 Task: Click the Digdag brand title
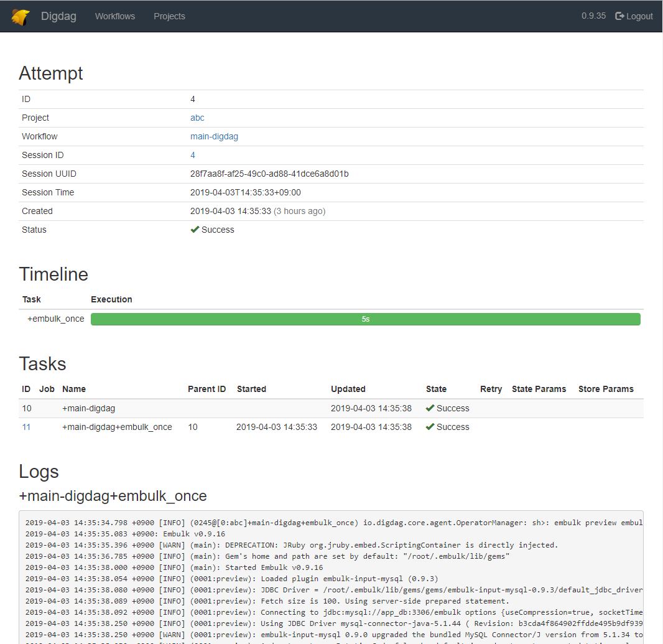[x=58, y=16]
